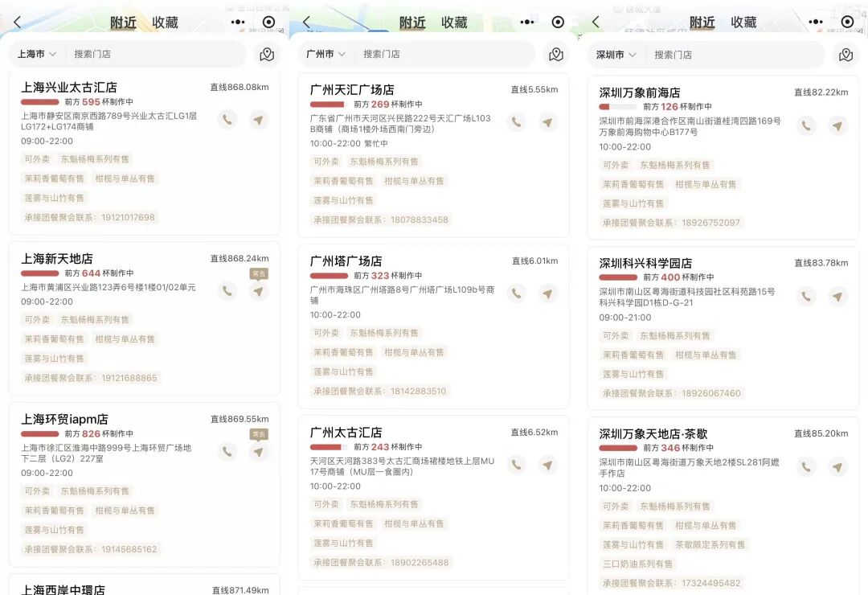Image resolution: width=868 pixels, height=595 pixels.
Task: Click 三口奶油系列有售 tag
Action: click(x=637, y=564)
